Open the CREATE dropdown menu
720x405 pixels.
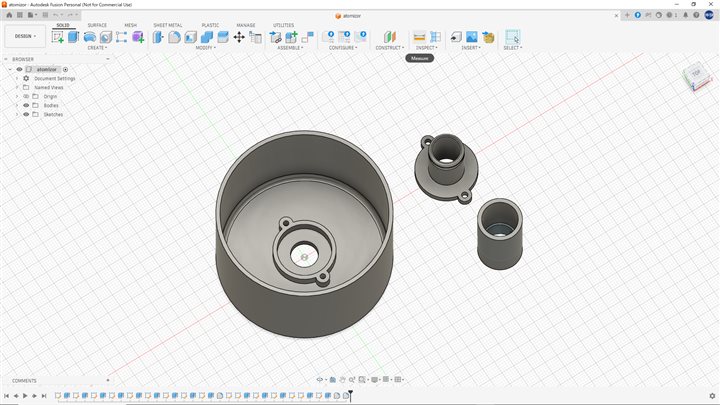[97, 48]
